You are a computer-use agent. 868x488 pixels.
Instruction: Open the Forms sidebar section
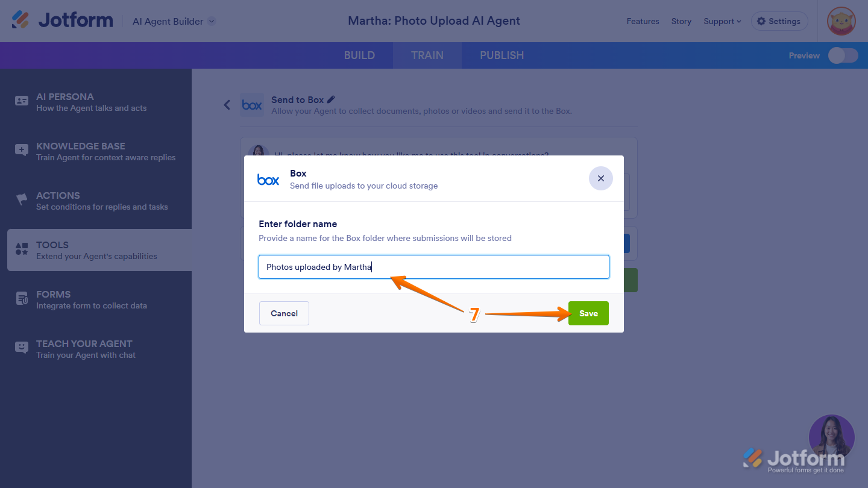coord(99,299)
